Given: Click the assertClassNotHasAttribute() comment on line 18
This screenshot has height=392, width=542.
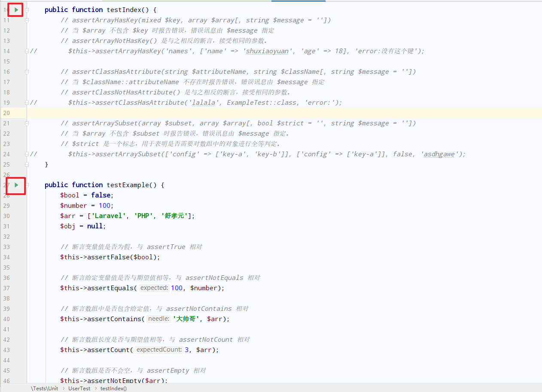Looking at the screenshot, I should (176, 92).
